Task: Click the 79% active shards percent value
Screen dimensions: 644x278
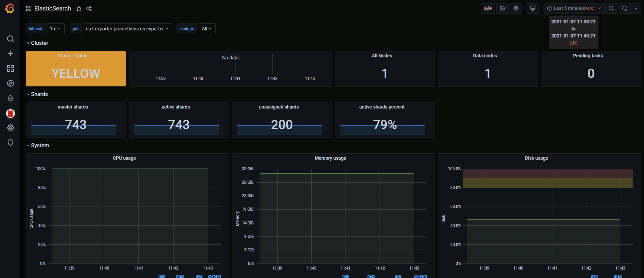Action: 385,125
